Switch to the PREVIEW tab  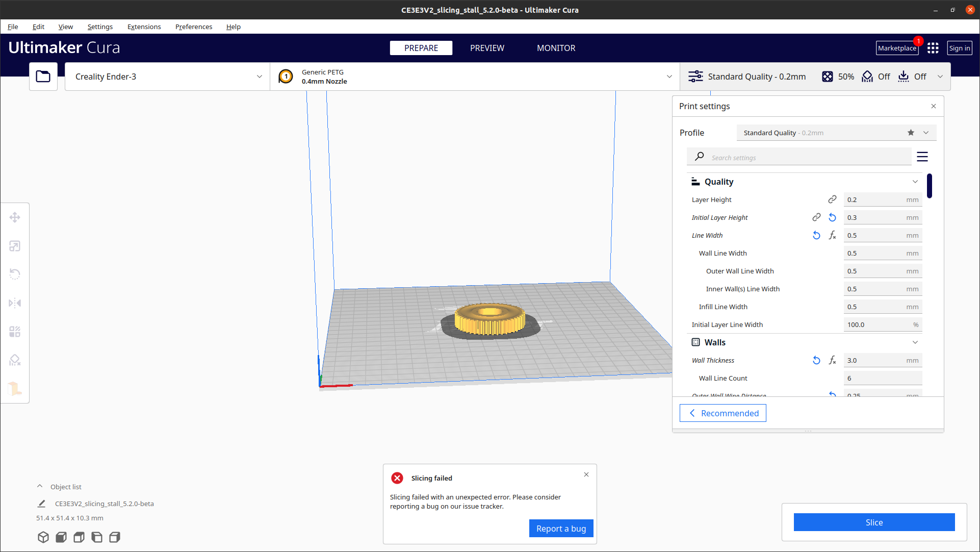point(487,48)
